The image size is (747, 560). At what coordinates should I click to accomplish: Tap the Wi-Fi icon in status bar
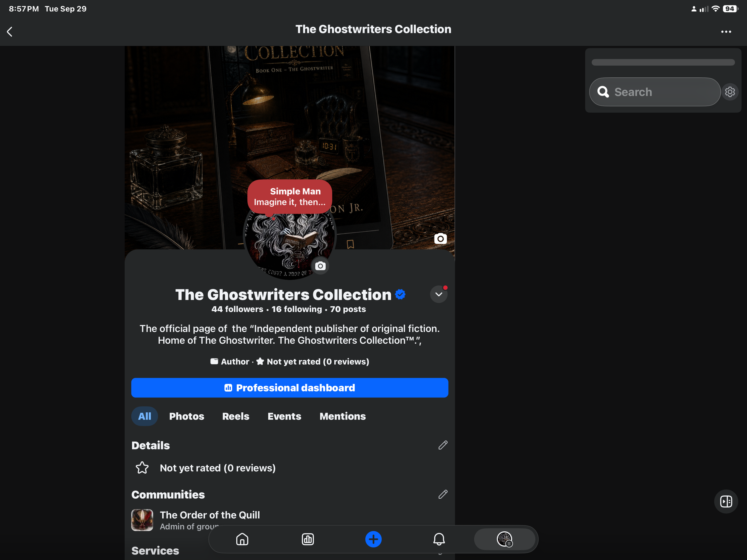[715, 9]
